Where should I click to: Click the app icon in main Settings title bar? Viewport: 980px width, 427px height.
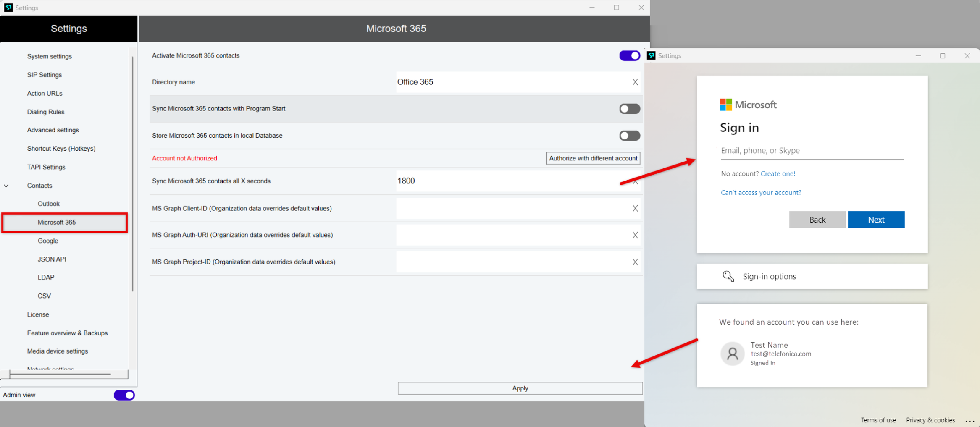pyautogui.click(x=8, y=8)
